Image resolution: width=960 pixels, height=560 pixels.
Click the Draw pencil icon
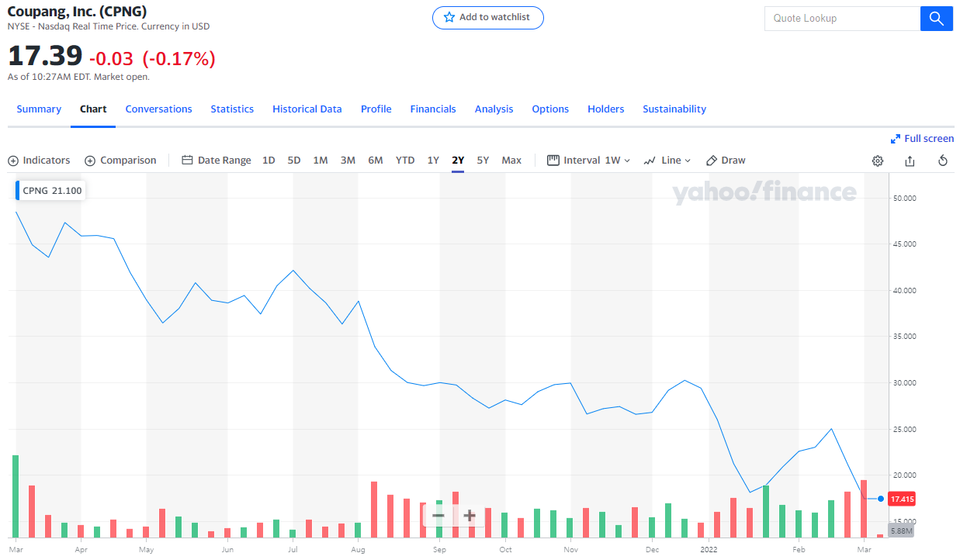712,161
